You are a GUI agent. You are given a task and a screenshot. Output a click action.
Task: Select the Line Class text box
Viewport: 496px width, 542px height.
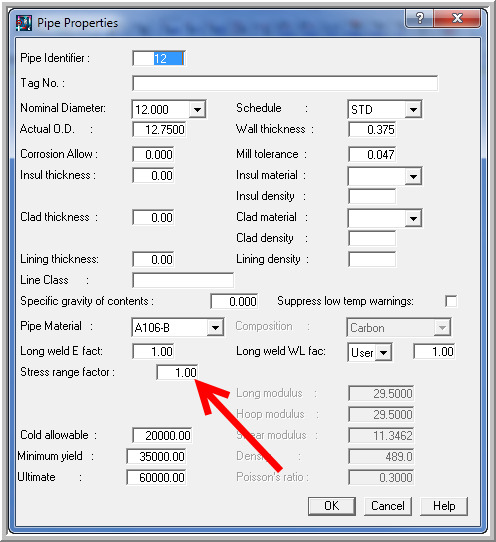pyautogui.click(x=183, y=280)
